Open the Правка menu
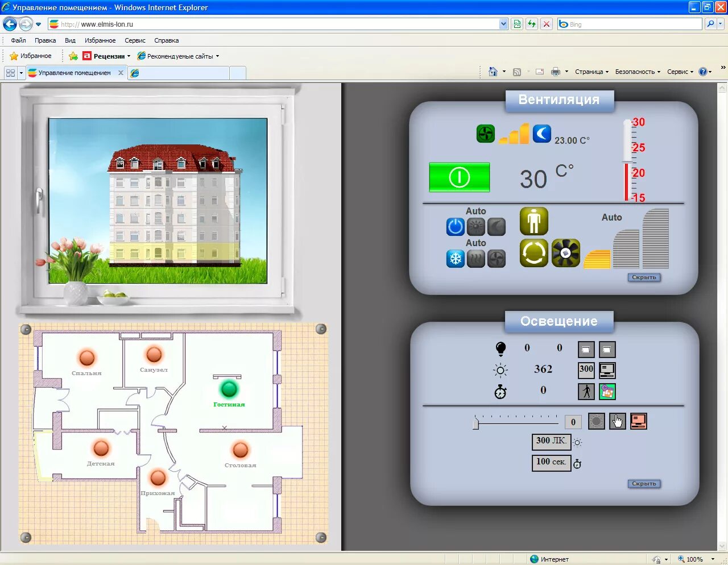Viewport: 728px width, 565px height. (x=45, y=40)
